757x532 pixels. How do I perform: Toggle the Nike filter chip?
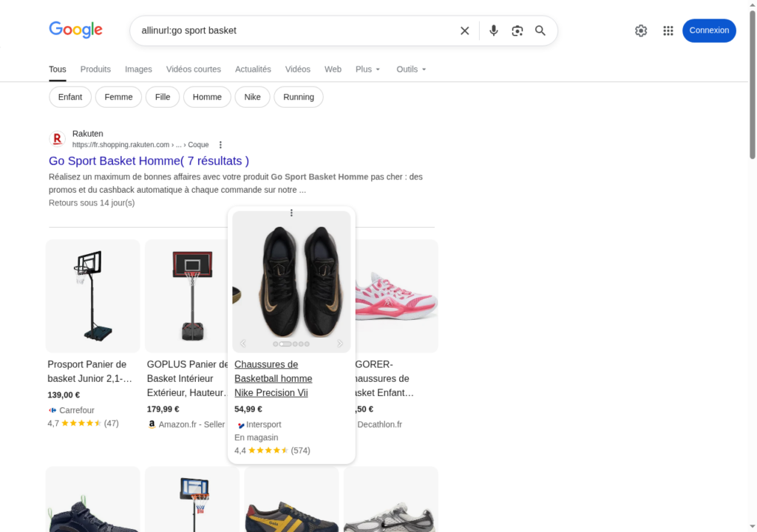click(x=252, y=97)
